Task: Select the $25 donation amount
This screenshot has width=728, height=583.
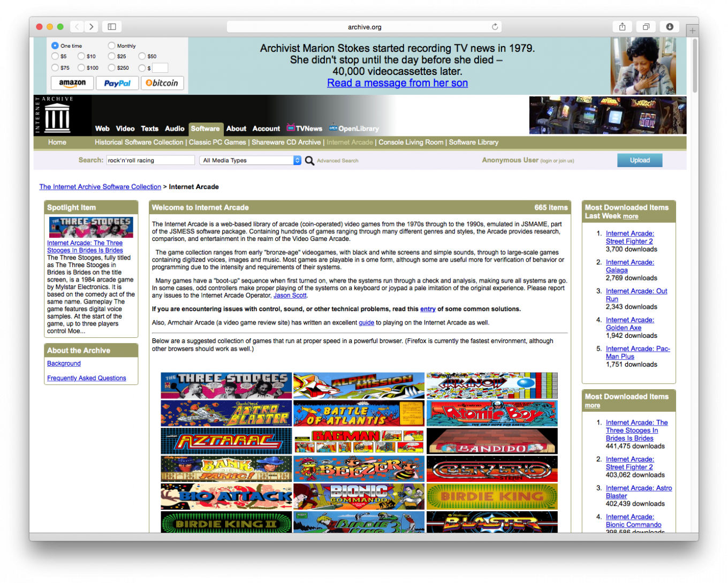Action: point(111,56)
